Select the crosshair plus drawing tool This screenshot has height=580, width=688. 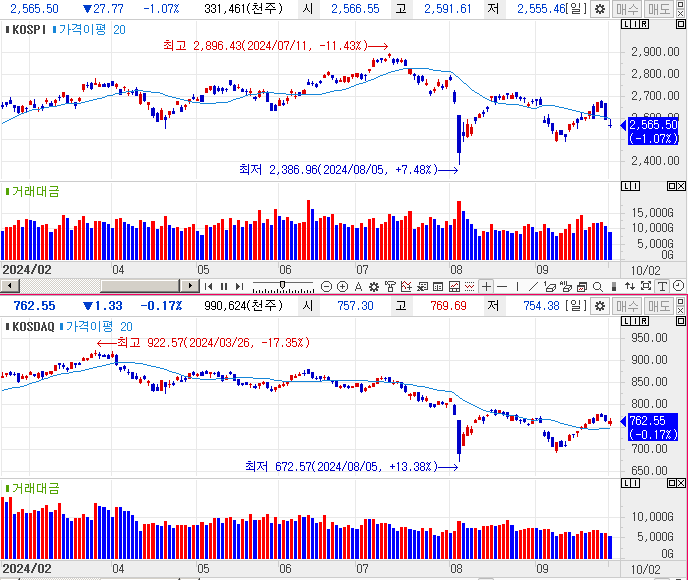486,287
